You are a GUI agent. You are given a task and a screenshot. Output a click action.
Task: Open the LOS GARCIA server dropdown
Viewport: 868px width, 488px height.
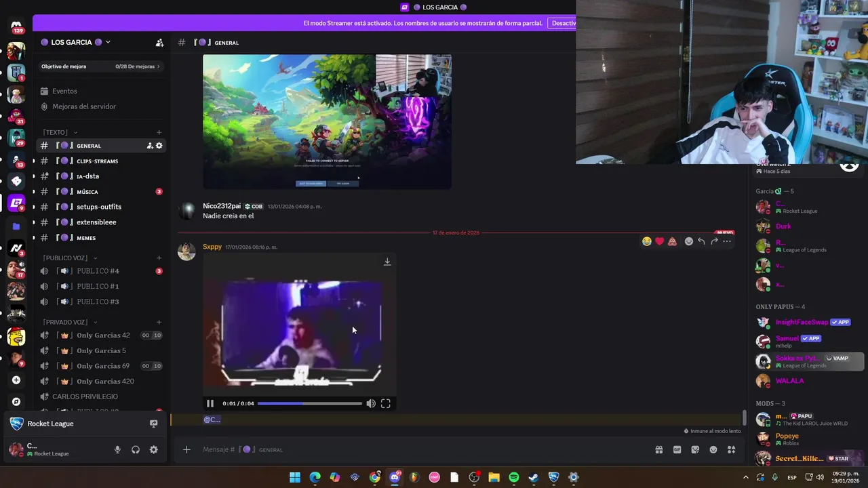click(x=75, y=42)
